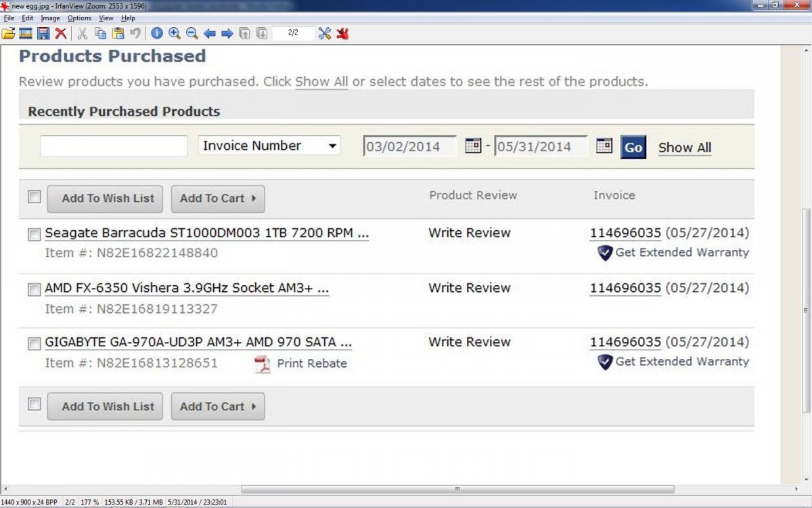The width and height of the screenshot is (812, 508).
Task: Open invoice 114696035 on AMD row
Action: pyautogui.click(x=625, y=288)
